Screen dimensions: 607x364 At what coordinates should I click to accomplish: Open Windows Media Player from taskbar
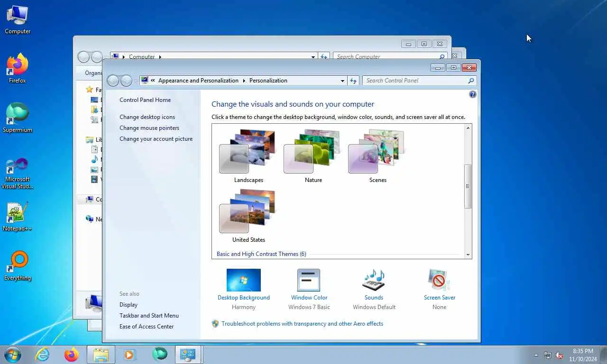[130, 355]
